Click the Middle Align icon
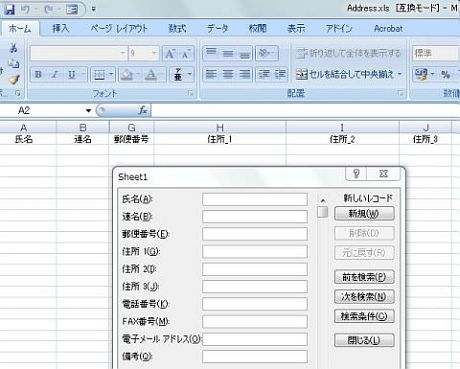460x369 pixels. coord(228,53)
